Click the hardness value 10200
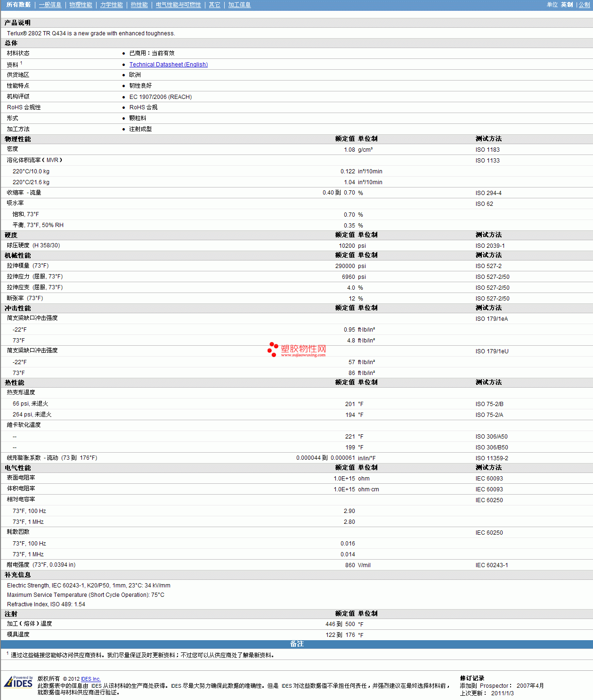This screenshot has height=700, width=593. (x=347, y=246)
